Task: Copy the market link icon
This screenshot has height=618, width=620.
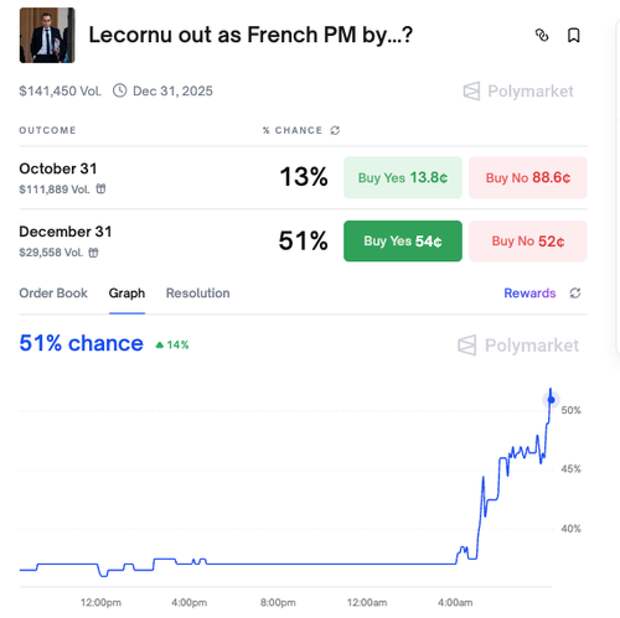Action: [x=542, y=35]
